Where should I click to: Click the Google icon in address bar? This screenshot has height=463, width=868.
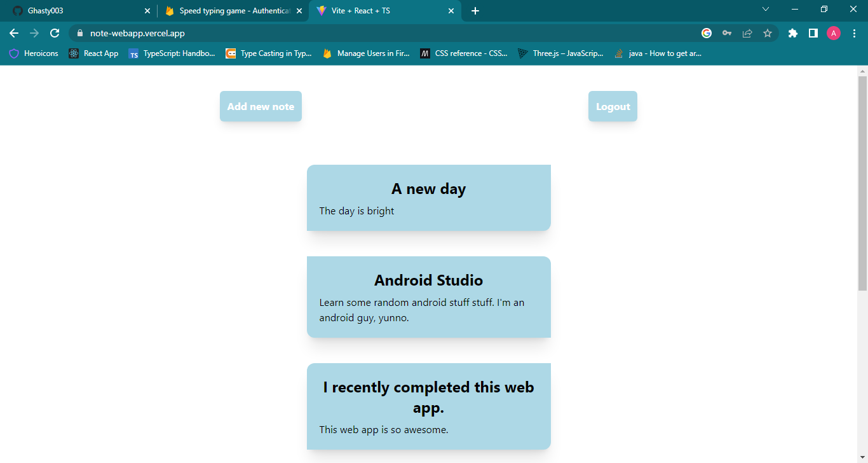[x=707, y=33]
